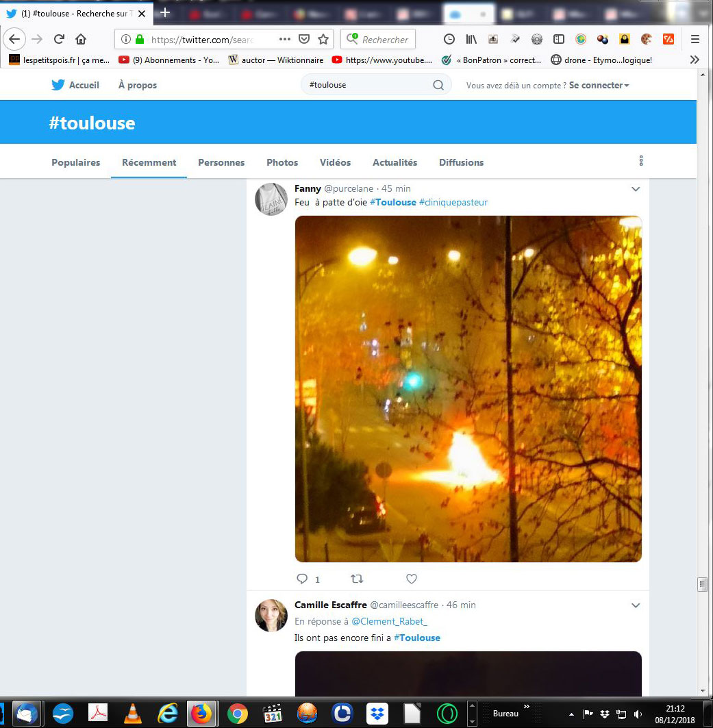Screen dimensions: 713x728
Task: Save page to Pocket icon
Action: pyautogui.click(x=304, y=39)
